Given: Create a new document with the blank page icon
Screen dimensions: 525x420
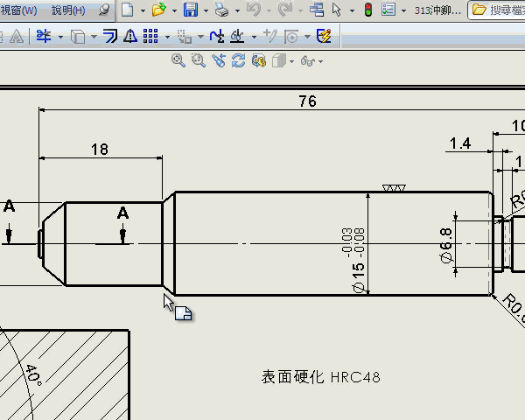Looking at the screenshot, I should [x=128, y=10].
